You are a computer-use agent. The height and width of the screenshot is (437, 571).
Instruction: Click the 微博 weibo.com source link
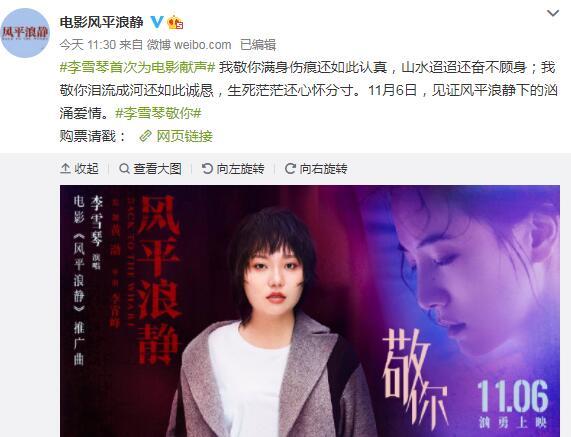tap(189, 45)
